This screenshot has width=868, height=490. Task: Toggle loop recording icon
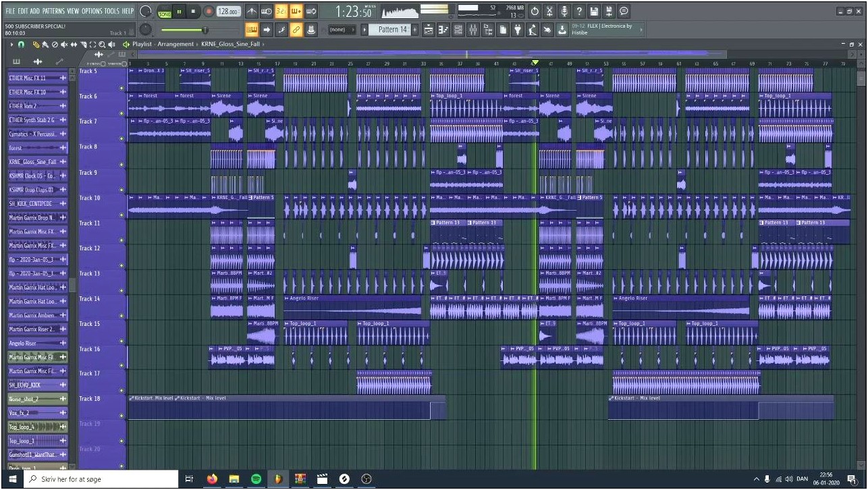point(311,11)
